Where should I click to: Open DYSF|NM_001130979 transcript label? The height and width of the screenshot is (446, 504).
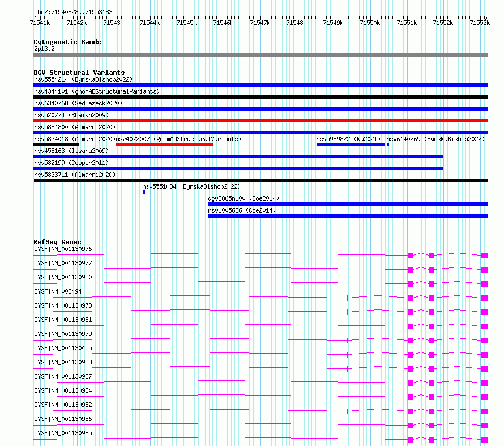63,334
